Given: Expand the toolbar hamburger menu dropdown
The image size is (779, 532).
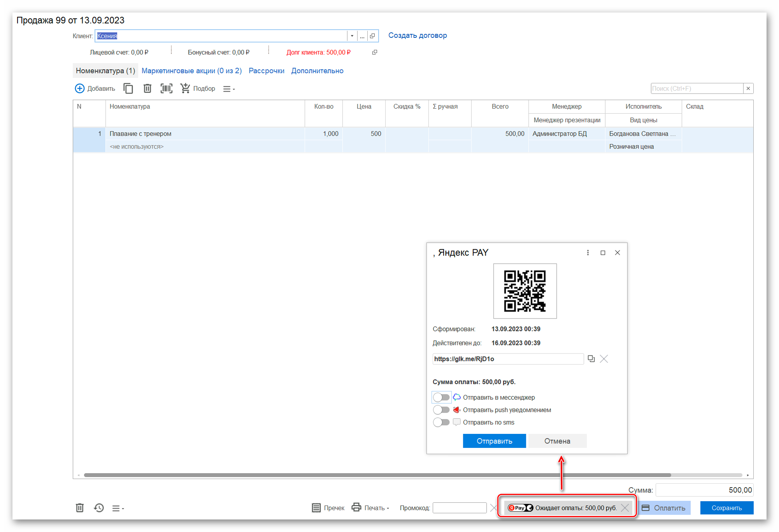Looking at the screenshot, I should (x=229, y=89).
